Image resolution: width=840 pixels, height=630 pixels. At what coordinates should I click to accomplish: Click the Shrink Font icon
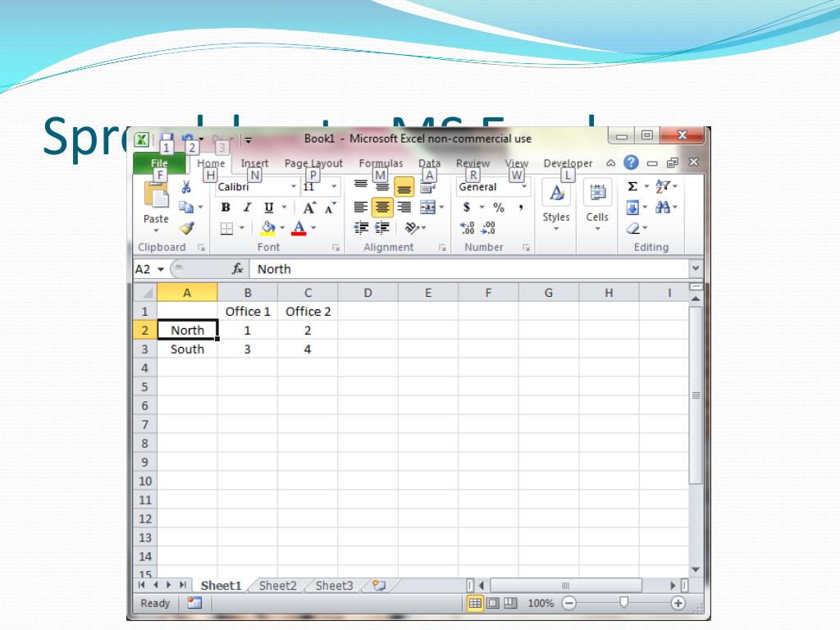pyautogui.click(x=330, y=208)
